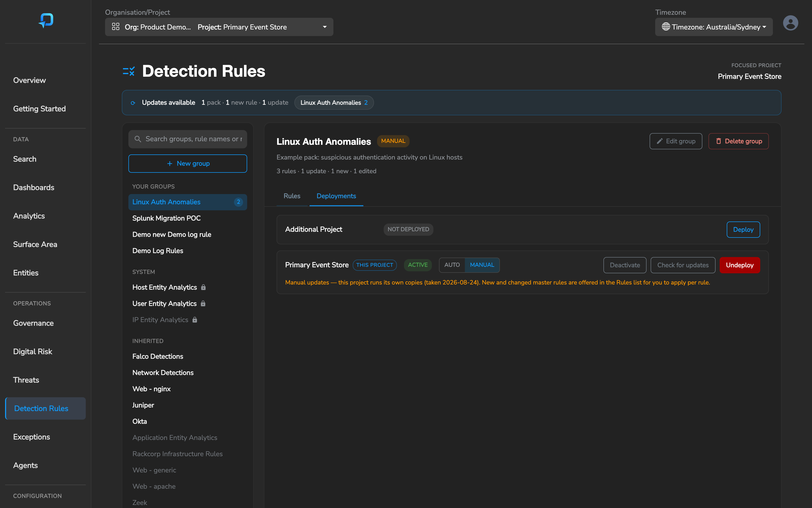Click the Linux Auth Anomalies update chip
The image size is (812, 508).
[x=334, y=103]
